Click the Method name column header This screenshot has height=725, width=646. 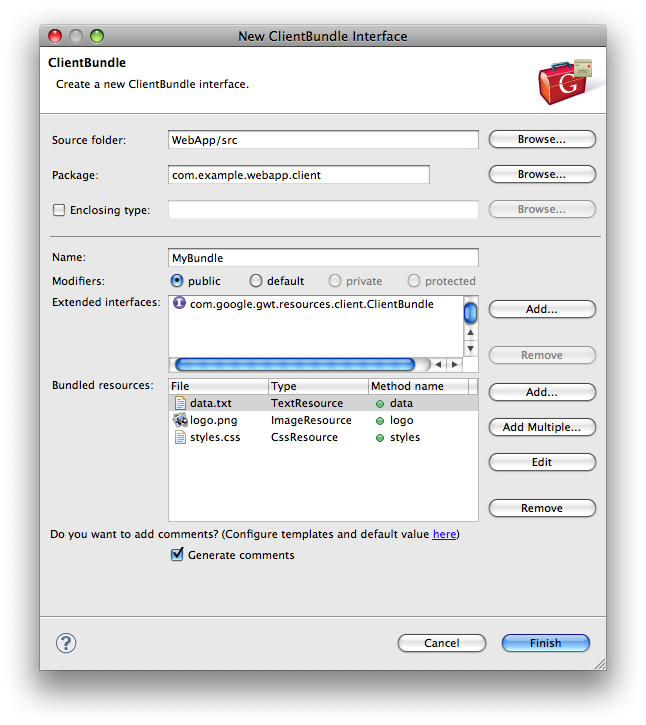(x=416, y=386)
